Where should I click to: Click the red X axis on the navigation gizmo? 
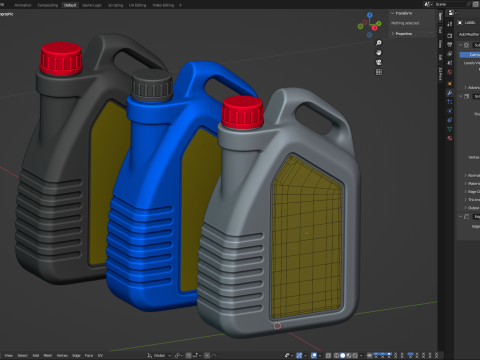click(x=374, y=28)
